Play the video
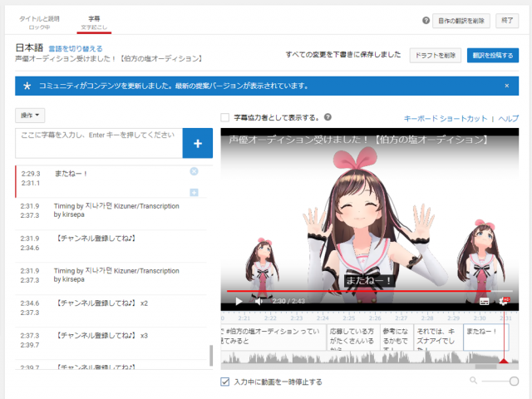 click(x=239, y=301)
